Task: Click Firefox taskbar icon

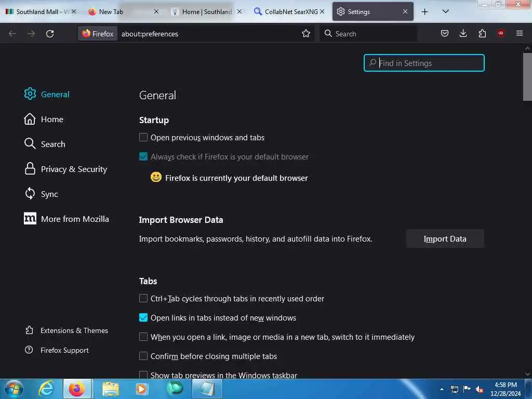Action: [x=77, y=389]
